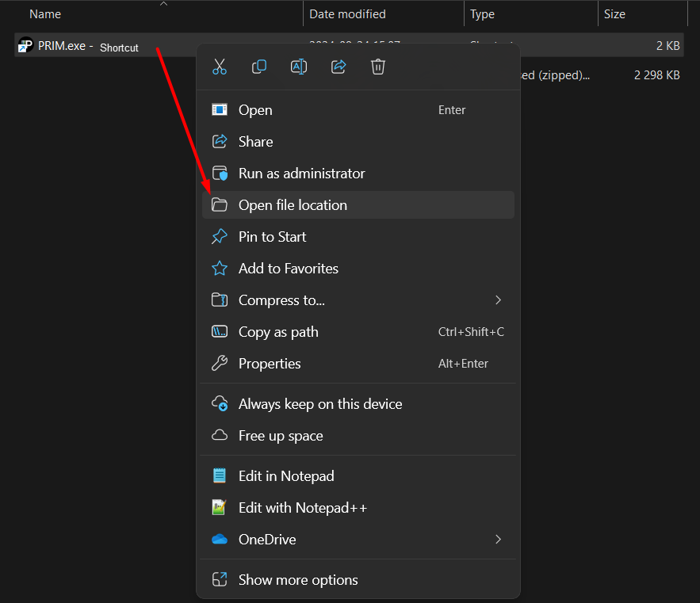The height and width of the screenshot is (603, 700).
Task: Click the Delete trash can icon
Action: 378,67
